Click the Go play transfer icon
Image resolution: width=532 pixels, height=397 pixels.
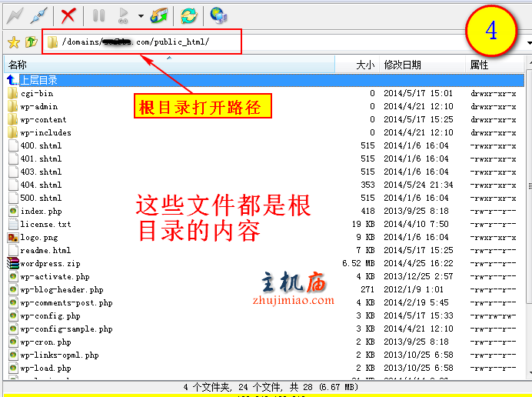pos(123,15)
